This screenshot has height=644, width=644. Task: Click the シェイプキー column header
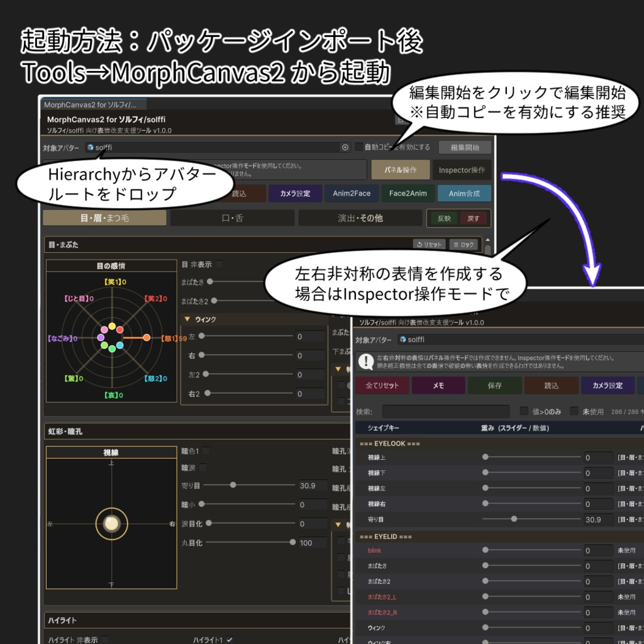[x=383, y=428]
